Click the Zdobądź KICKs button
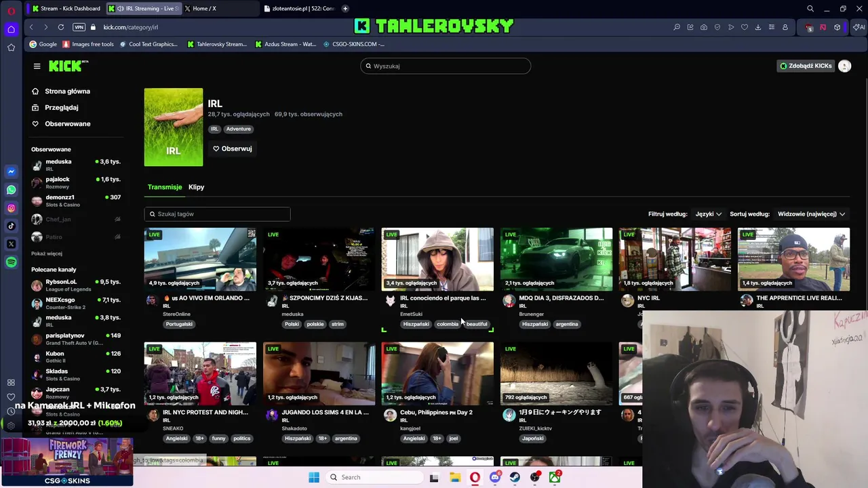Screen dimensions: 868x488 pos(806,66)
